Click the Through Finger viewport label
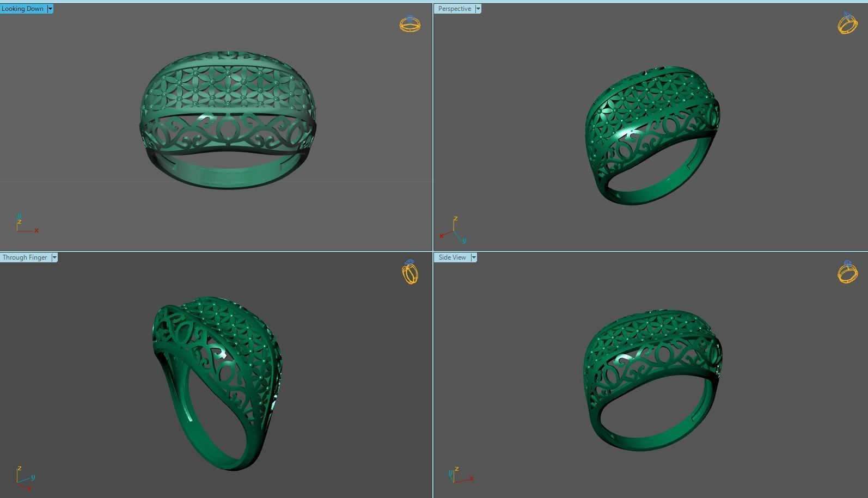This screenshot has height=498, width=868. [25, 257]
